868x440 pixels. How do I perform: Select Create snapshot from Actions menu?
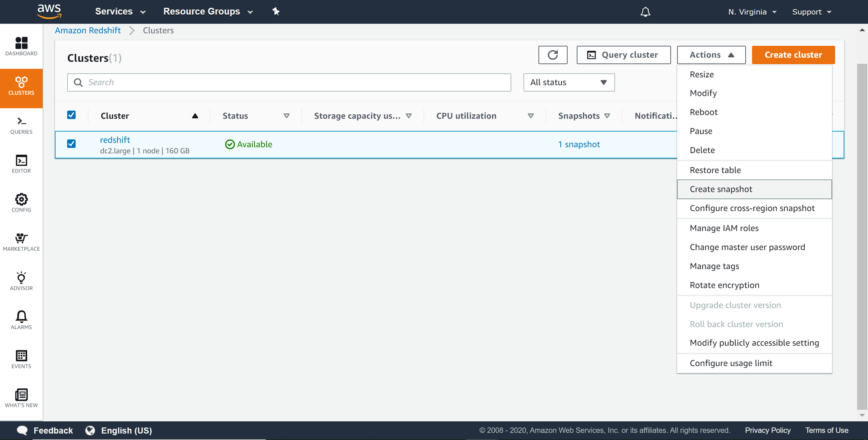721,189
